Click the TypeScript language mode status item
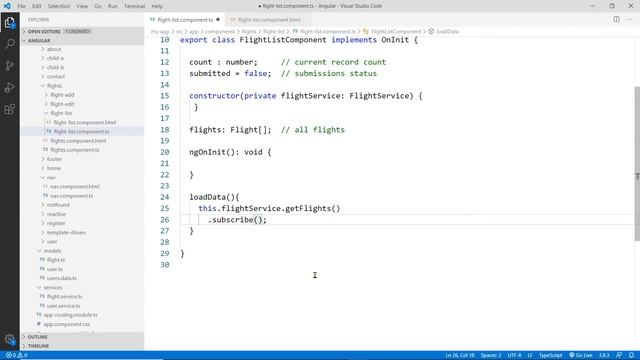 click(x=550, y=355)
